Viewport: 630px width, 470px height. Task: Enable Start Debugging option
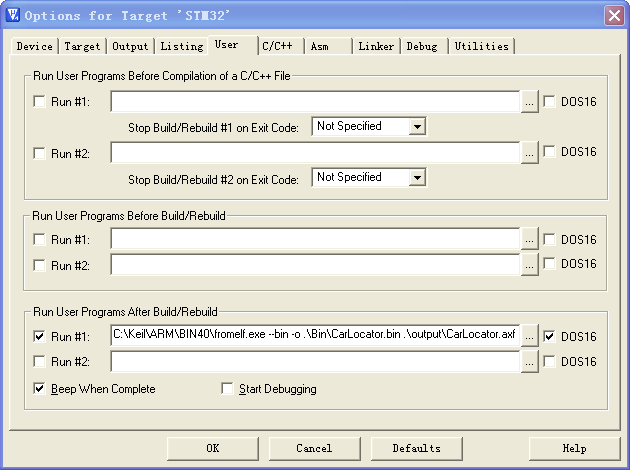coord(227,388)
